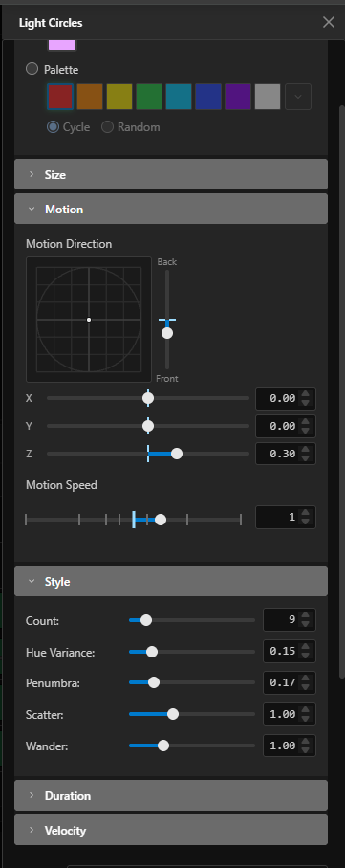Click the pink single color swatch
Image resolution: width=345 pixels, height=868 pixels.
[x=62, y=45]
